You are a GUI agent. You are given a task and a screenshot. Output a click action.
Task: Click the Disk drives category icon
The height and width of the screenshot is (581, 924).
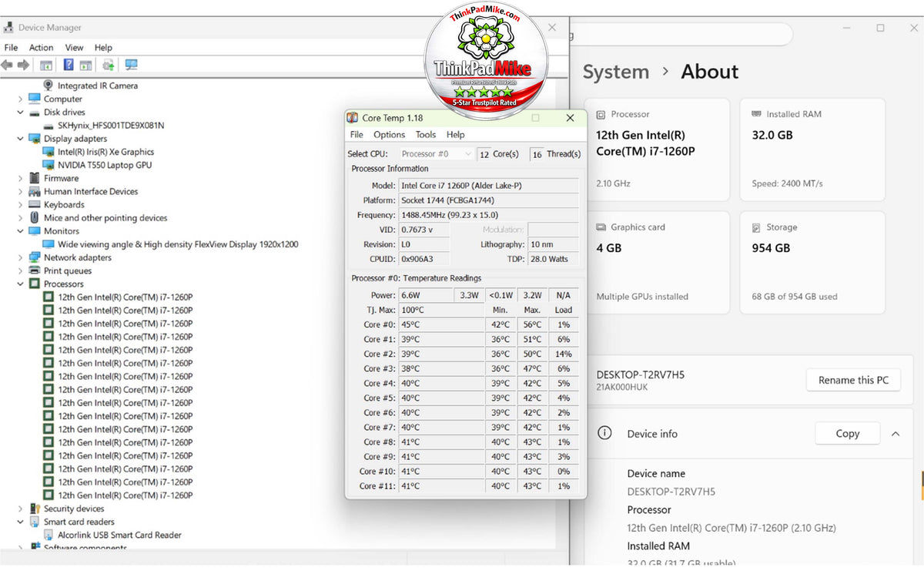(35, 113)
